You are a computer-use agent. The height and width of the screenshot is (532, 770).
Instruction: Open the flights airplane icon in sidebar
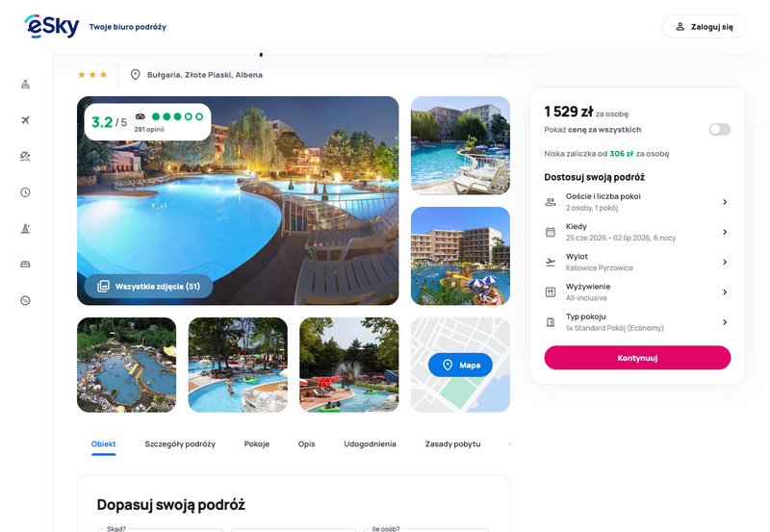pos(26,120)
